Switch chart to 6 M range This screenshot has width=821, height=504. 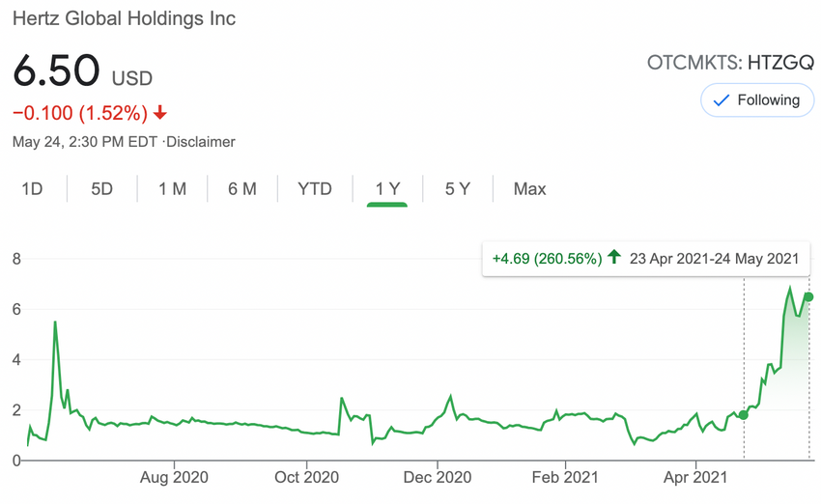[241, 189]
